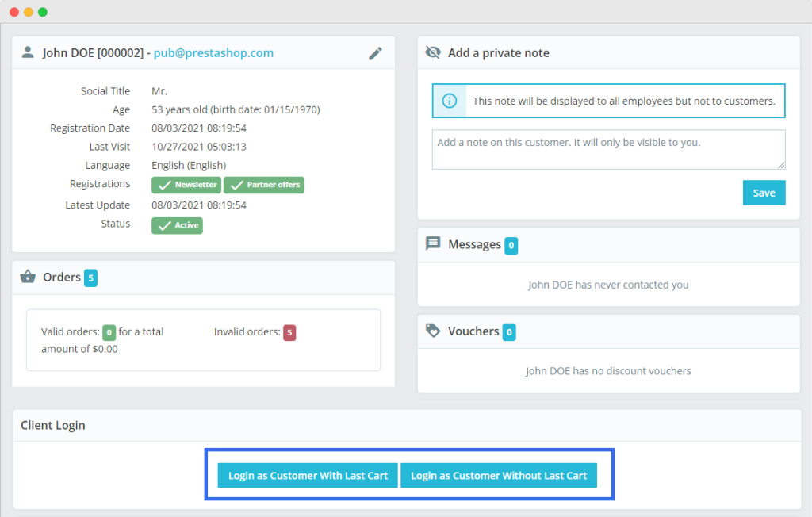Click the Messages speech bubble icon

pos(433,244)
